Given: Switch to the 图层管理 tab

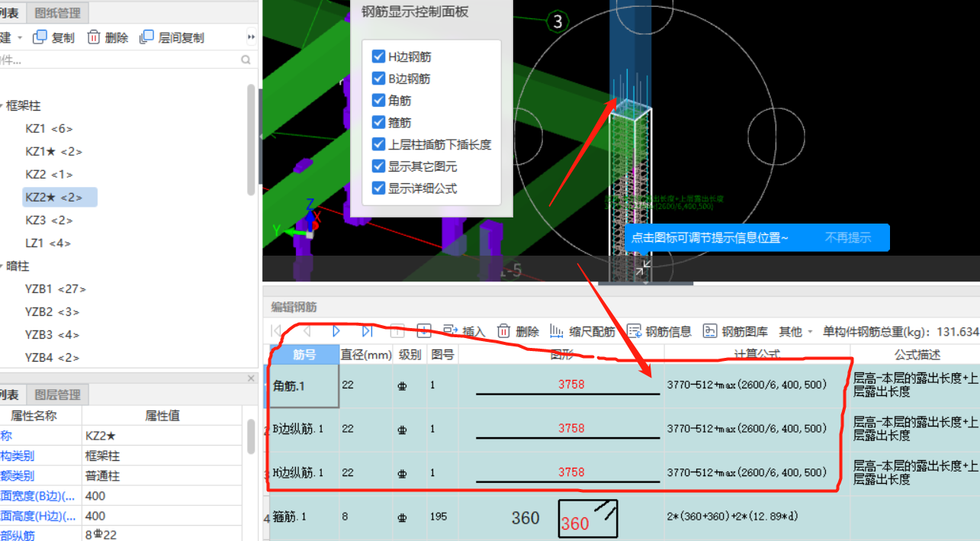Looking at the screenshot, I should click(58, 394).
